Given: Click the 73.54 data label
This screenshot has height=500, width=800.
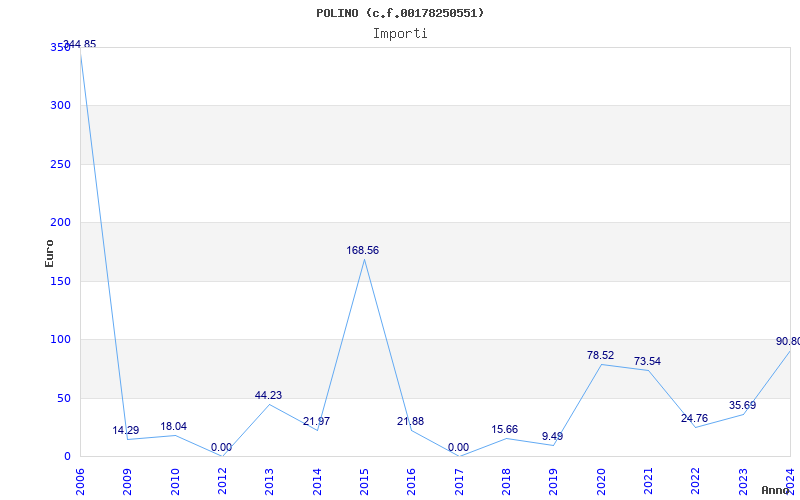Looking at the screenshot, I should click(647, 361).
